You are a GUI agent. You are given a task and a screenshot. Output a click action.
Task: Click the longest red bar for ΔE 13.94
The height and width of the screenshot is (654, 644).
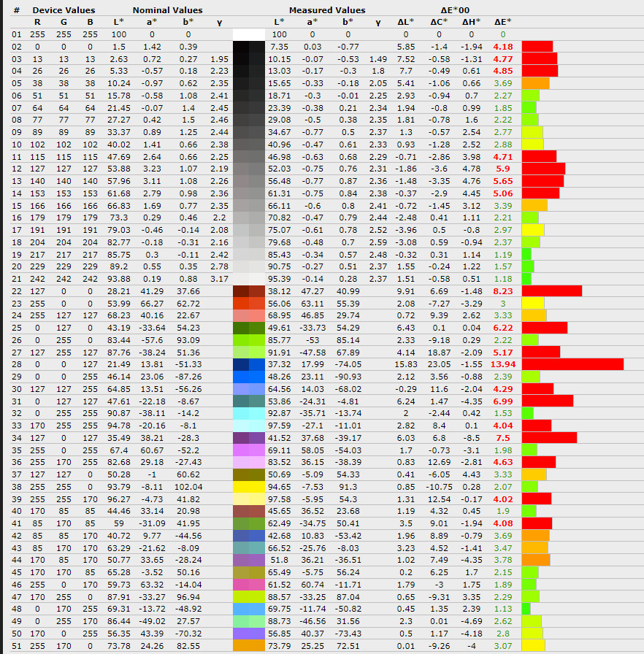point(572,364)
